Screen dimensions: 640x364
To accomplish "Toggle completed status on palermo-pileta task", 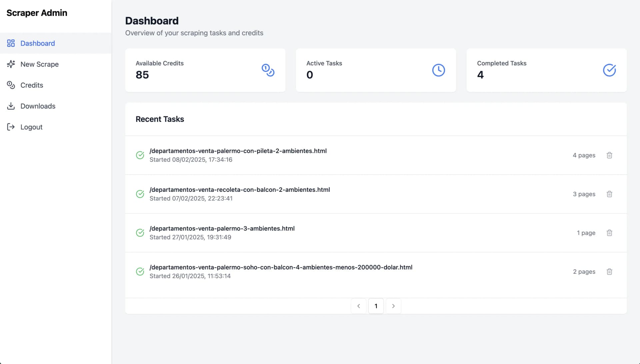I will 140,155.
